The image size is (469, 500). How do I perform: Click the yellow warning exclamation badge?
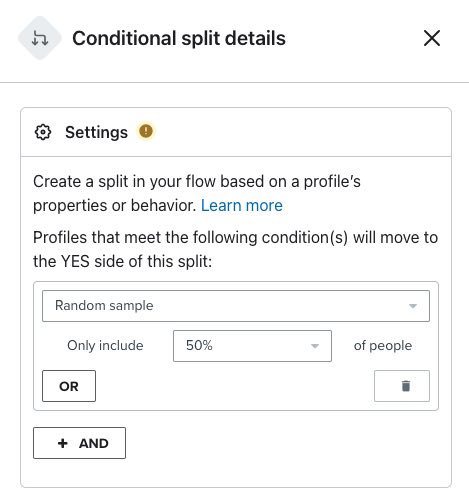point(146,131)
